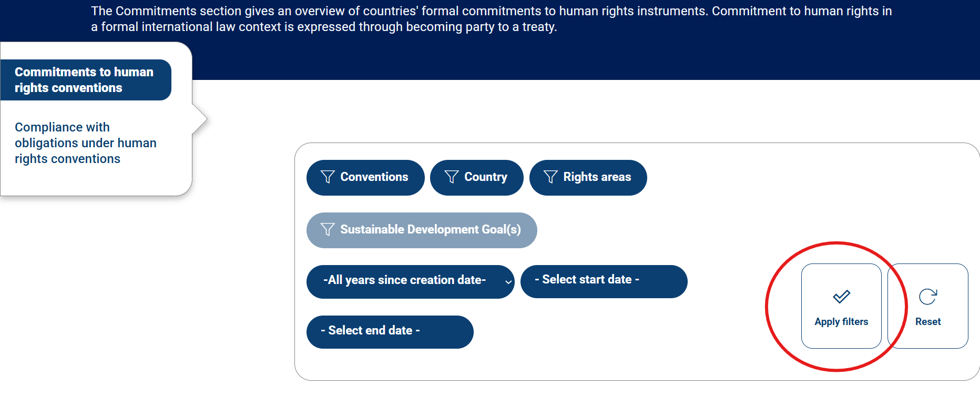Expand the All years since creation date dropdown
Viewport: 980px width, 406px height.
404,281
